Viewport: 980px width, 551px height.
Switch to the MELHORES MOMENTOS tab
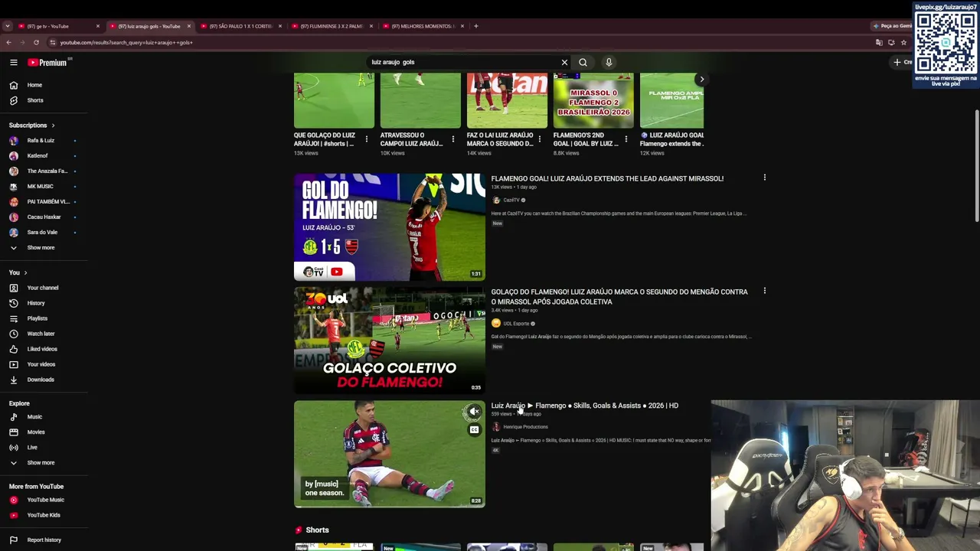[422, 26]
